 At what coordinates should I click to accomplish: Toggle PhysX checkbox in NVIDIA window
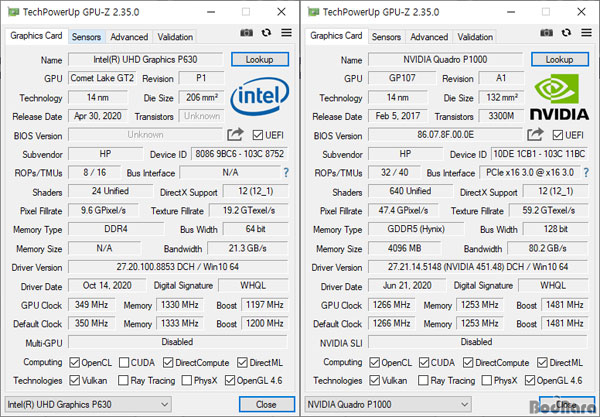(487, 380)
